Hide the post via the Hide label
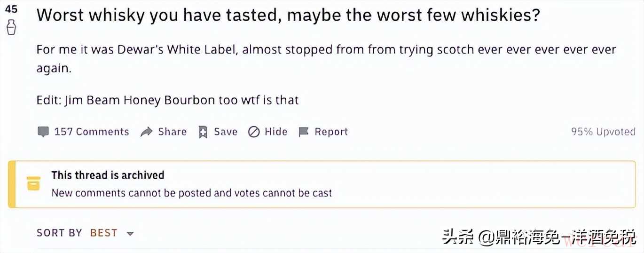Image resolution: width=644 pixels, height=253 pixels. (x=276, y=132)
